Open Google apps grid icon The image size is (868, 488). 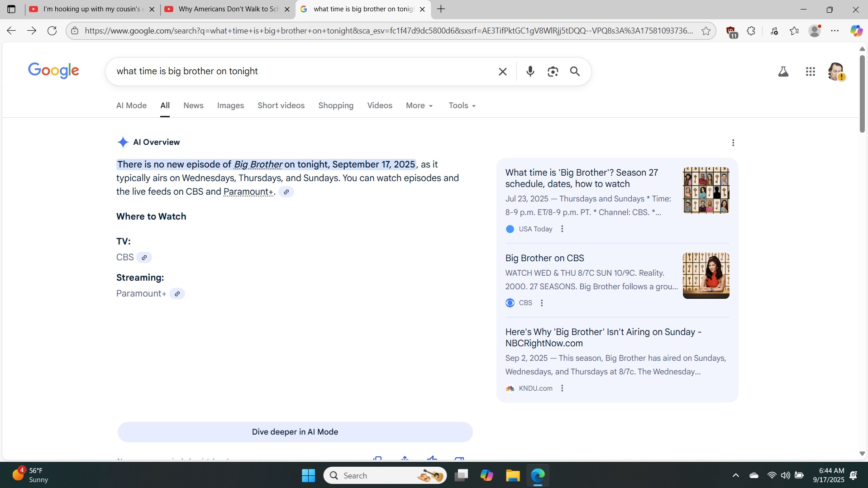(811, 72)
